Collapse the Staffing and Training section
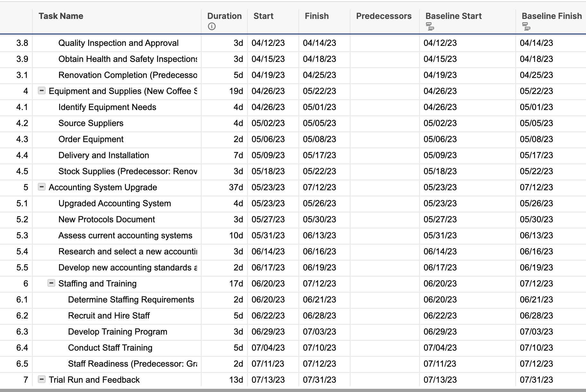Viewport: 586px width, 392px height. pyautogui.click(x=51, y=284)
